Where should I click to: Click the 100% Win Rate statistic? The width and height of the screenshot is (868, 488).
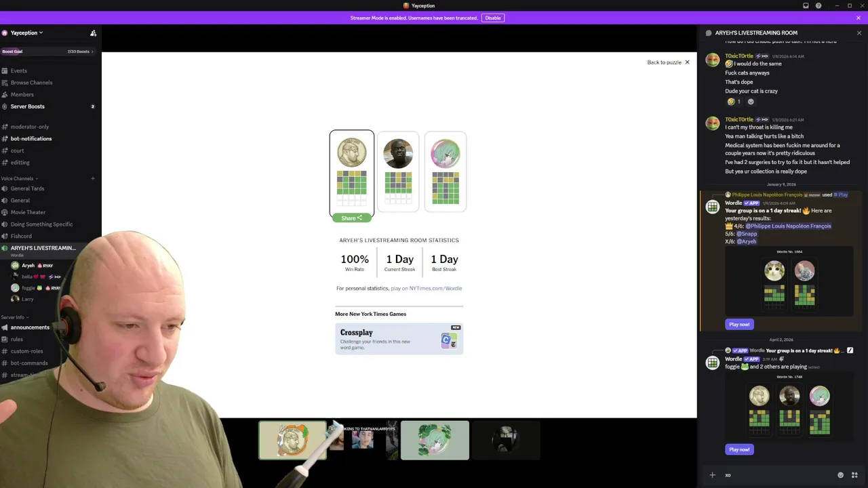tap(355, 262)
